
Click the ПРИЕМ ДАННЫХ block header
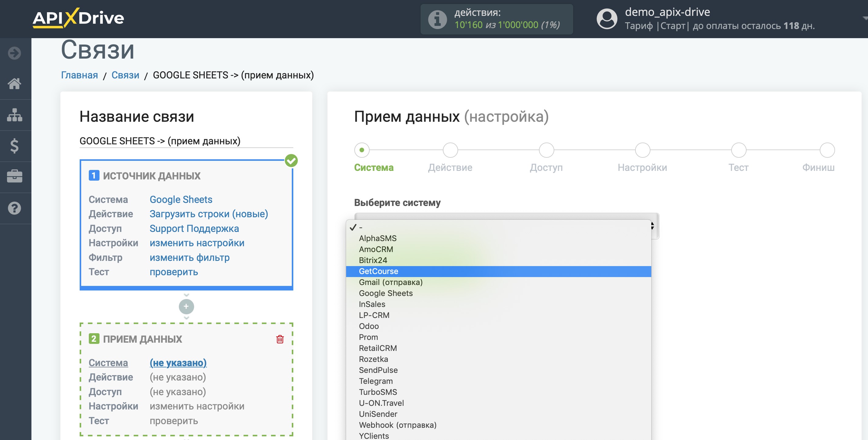pos(143,339)
